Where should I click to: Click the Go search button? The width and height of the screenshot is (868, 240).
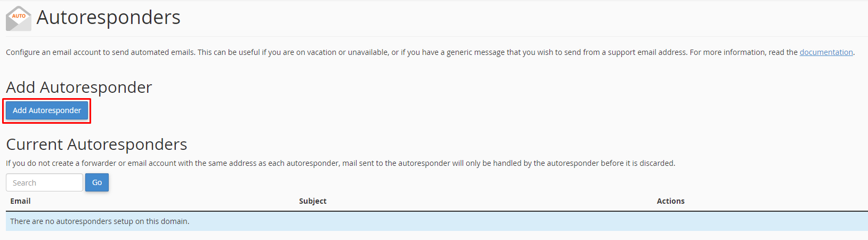[x=97, y=182]
